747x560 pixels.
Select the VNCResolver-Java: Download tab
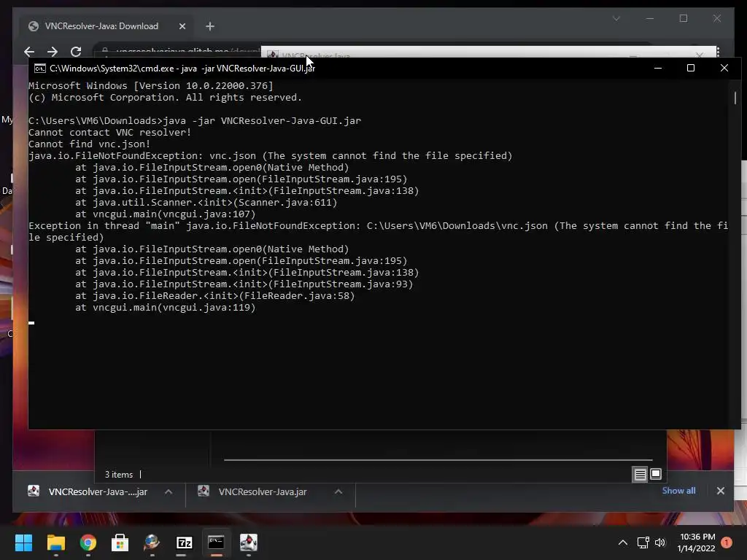coord(107,26)
